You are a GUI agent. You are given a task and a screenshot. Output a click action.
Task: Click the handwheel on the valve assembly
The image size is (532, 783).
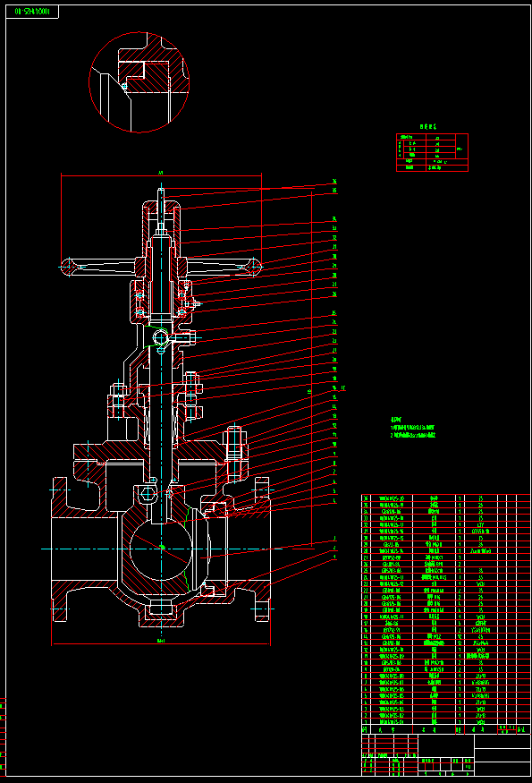point(161,267)
